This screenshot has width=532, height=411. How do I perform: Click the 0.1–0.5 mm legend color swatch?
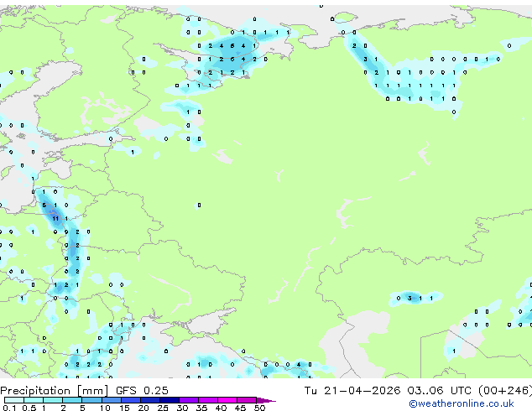(x=14, y=400)
